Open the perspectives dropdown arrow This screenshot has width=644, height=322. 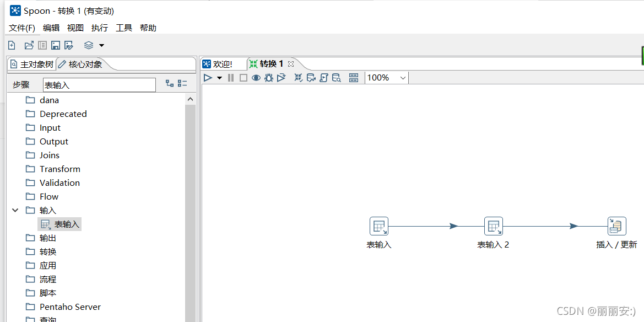[x=101, y=45]
